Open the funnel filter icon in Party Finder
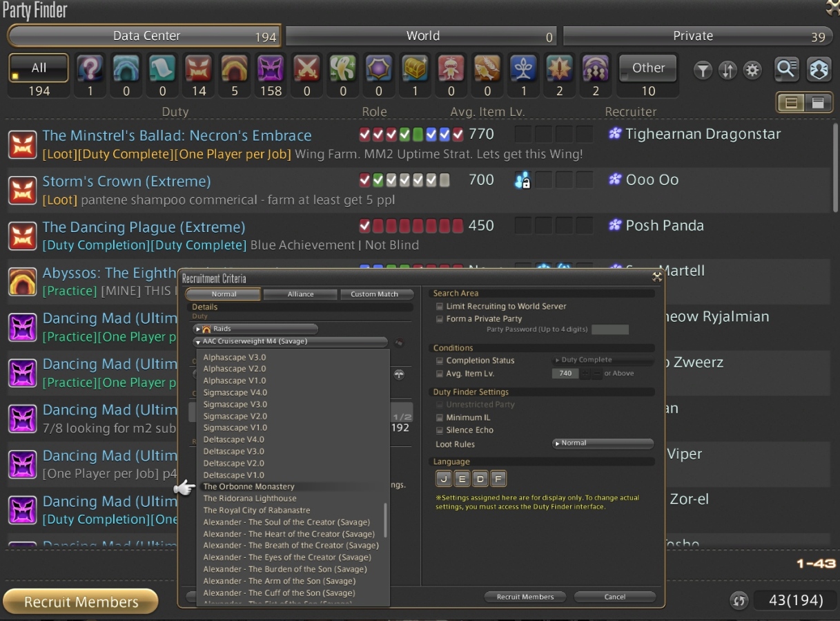 (x=703, y=70)
